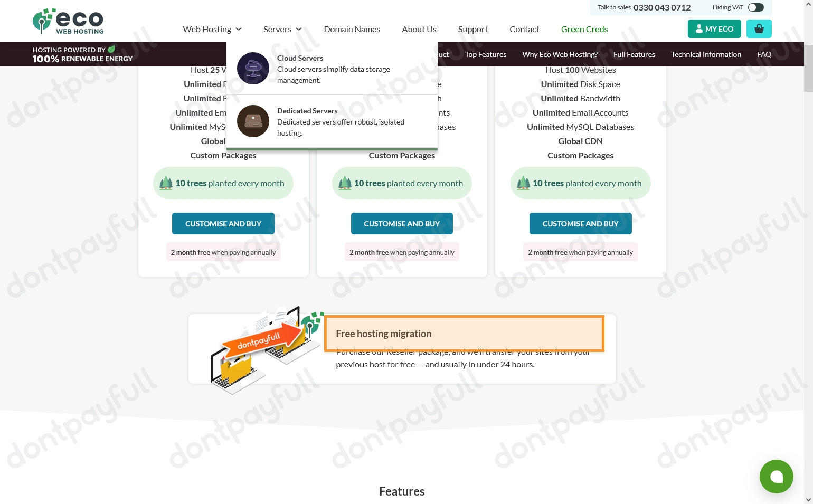Go to the Green Creds page

click(584, 30)
